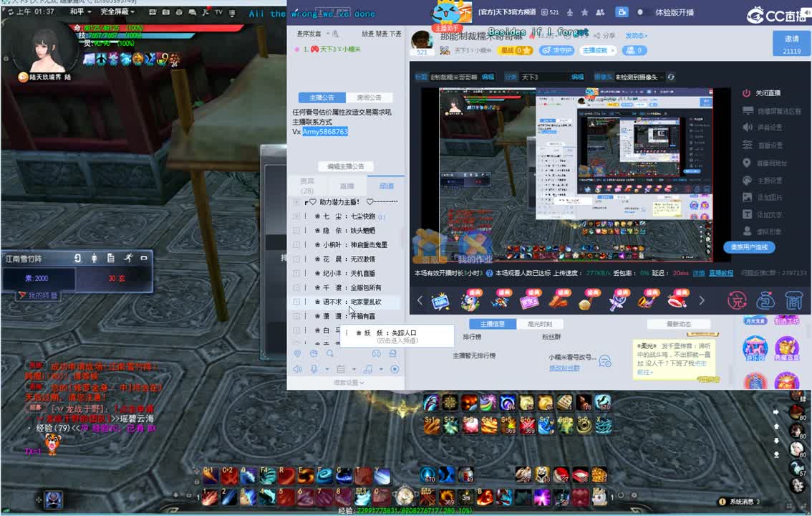
Task: Expand the music note options dropdown arrow
Action: tap(381, 370)
